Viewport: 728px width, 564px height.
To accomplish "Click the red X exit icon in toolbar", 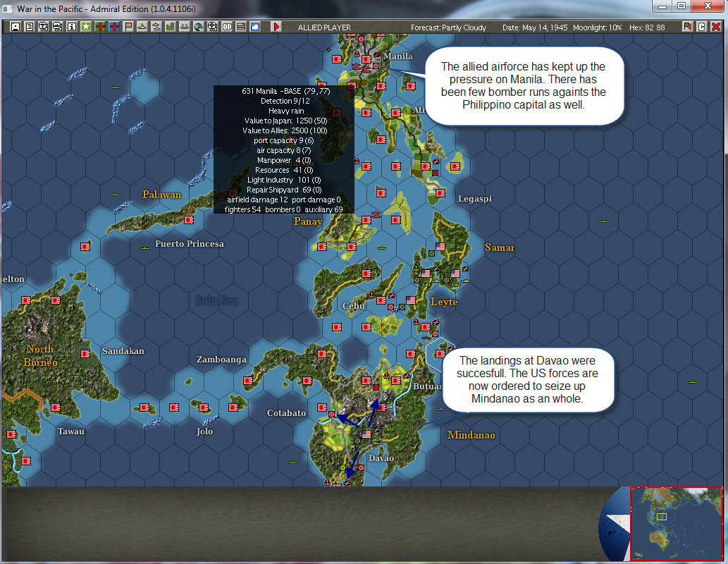I will 716,27.
